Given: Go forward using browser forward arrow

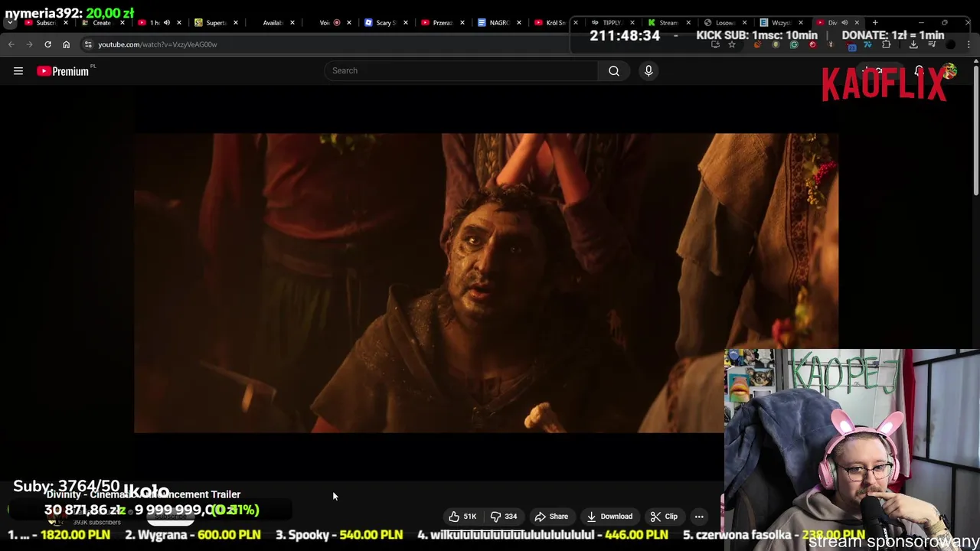Looking at the screenshot, I should click(x=29, y=44).
